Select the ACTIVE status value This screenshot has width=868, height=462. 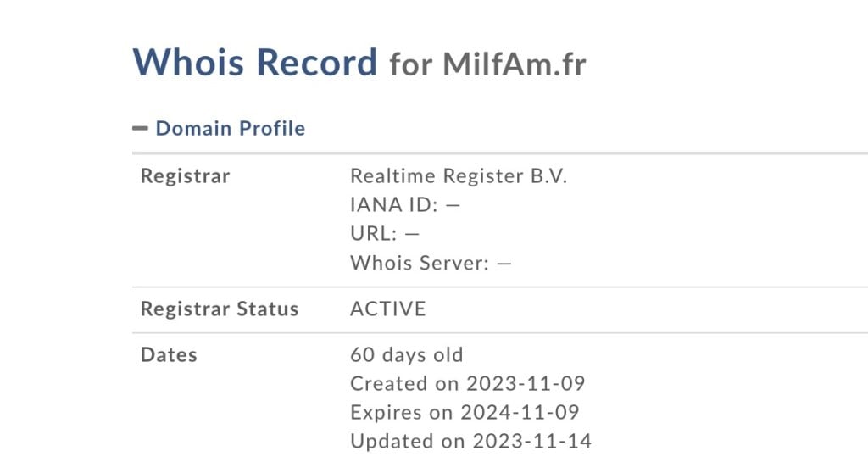point(388,309)
